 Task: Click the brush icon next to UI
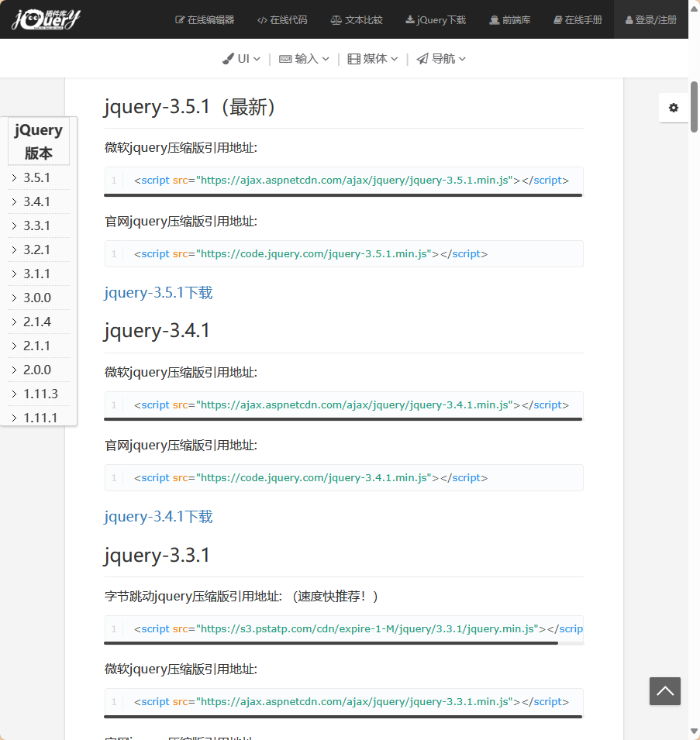pos(228,58)
